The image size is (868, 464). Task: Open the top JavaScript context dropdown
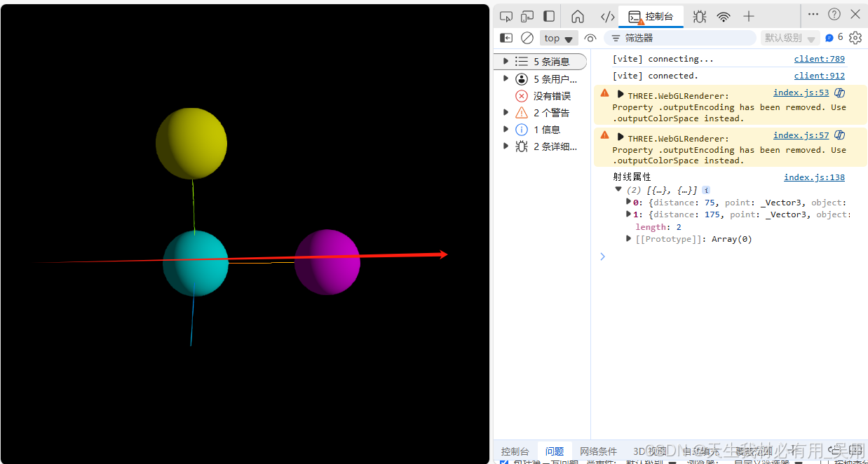point(559,38)
